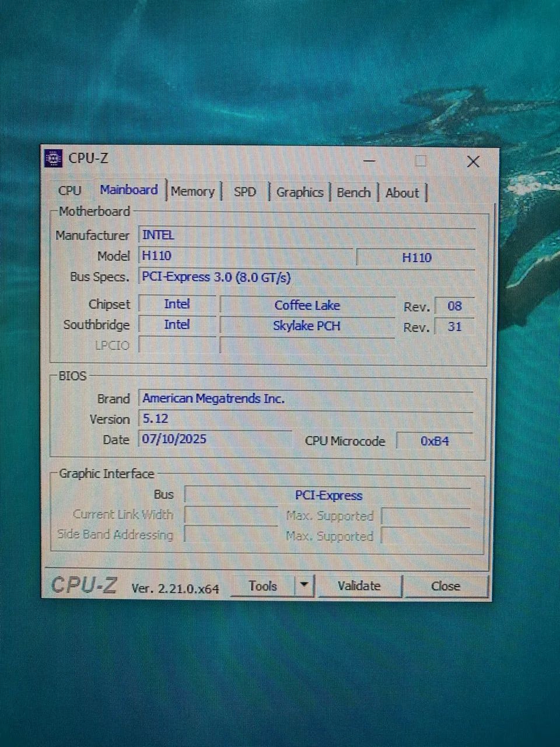Viewport: 560px width, 747px height.
Task: Click the Tools button
Action: tap(262, 586)
